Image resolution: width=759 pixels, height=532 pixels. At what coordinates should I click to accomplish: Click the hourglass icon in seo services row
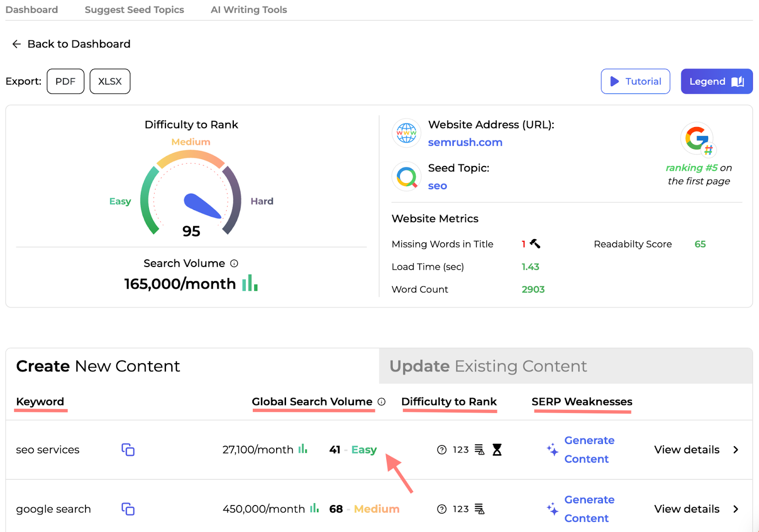point(497,449)
